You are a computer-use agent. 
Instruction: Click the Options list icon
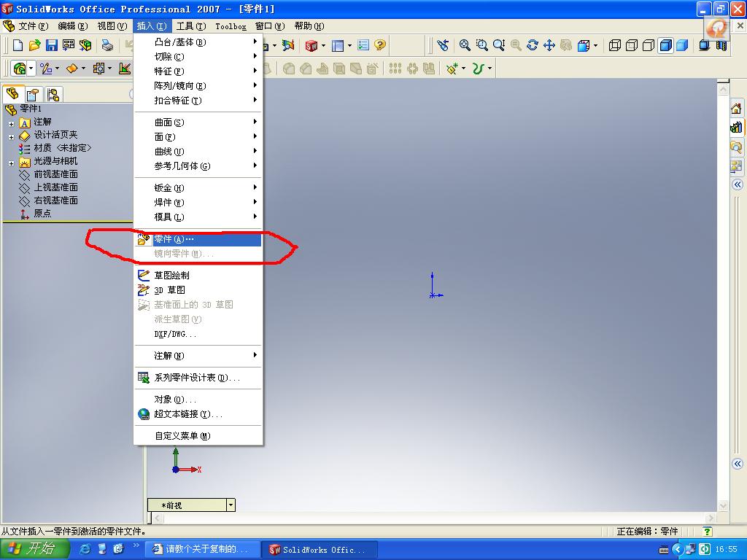pyautogui.click(x=363, y=45)
